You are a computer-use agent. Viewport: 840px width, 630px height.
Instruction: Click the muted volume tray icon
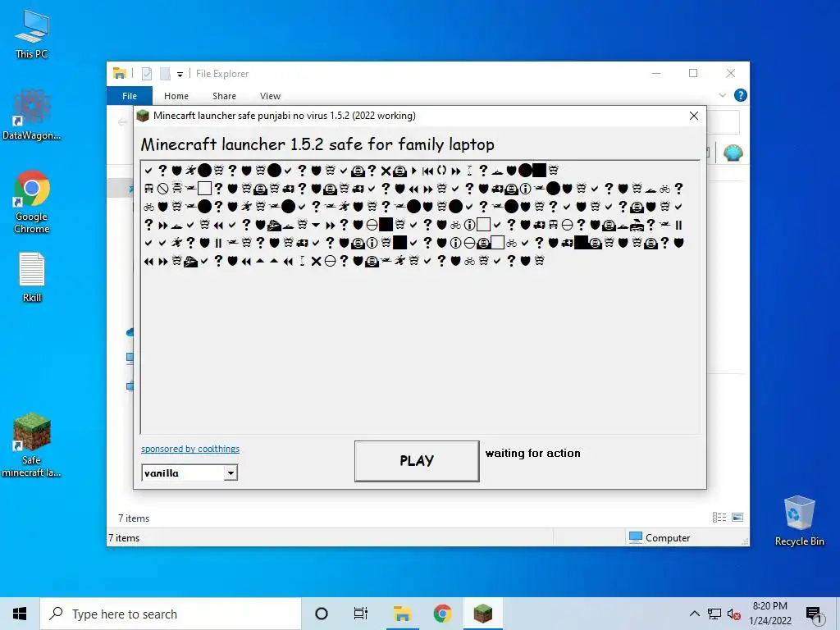734,614
